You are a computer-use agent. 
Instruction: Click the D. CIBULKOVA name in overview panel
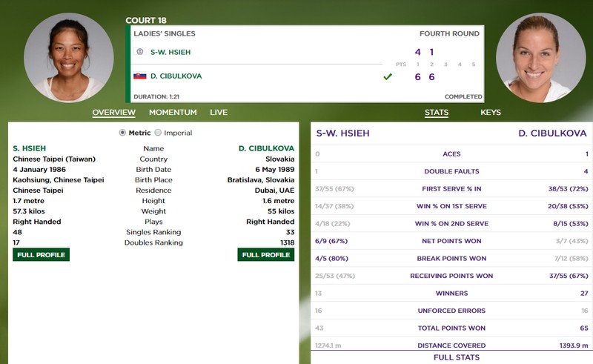coord(266,148)
